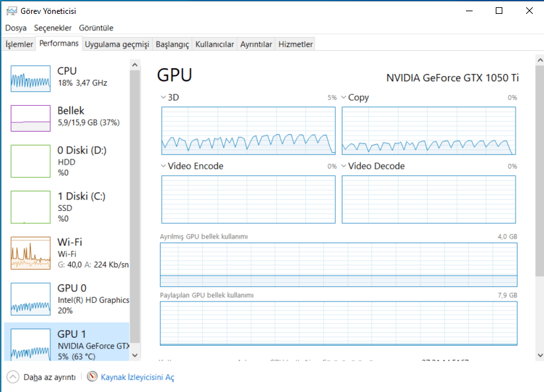This screenshot has height=392, width=544.
Task: Click the CPU 18% 3,47 GHz text
Action: coord(83,83)
